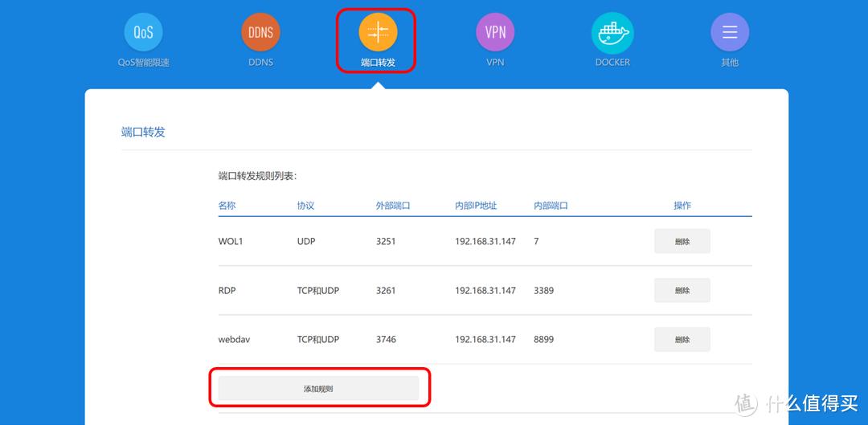Open the DOCKER whale icon
The height and width of the screenshot is (425, 868).
[612, 32]
